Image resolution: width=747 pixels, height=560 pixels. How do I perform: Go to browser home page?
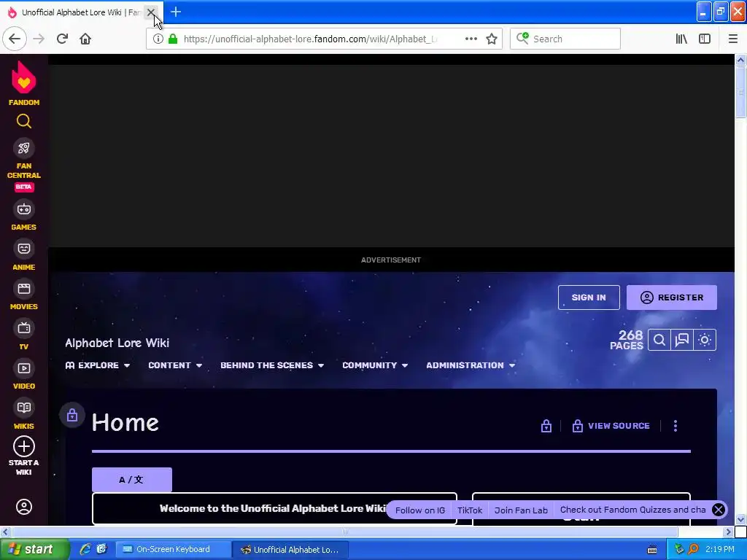85,39
